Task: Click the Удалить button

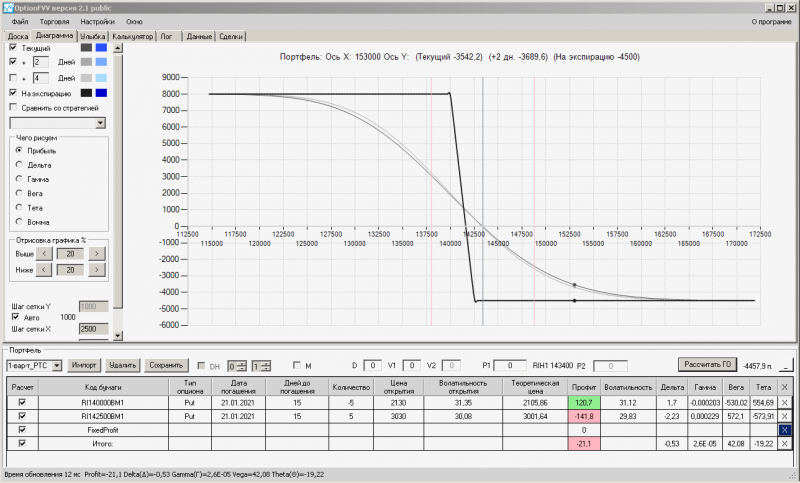Action: [122, 365]
